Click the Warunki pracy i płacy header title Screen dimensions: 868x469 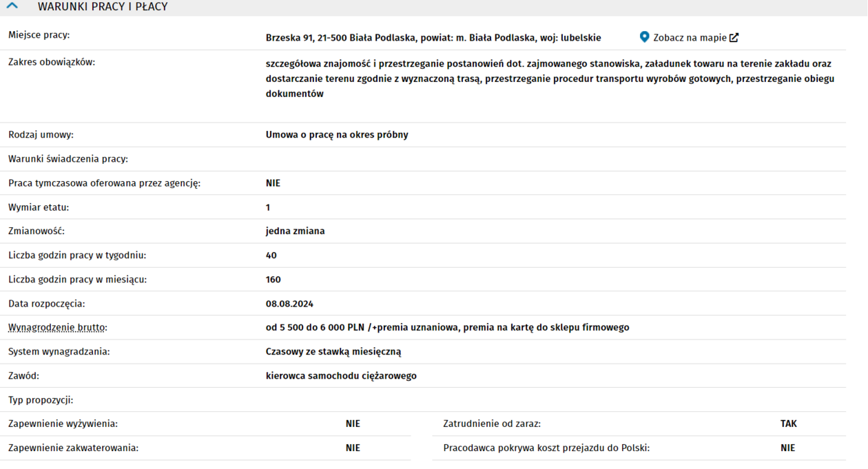coord(103,7)
